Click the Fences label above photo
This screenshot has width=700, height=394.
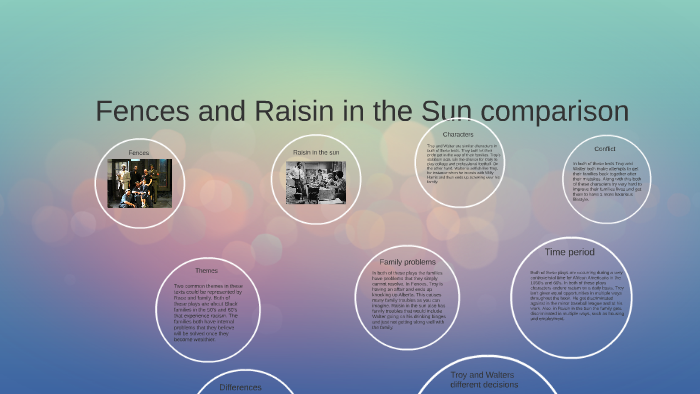point(139,153)
